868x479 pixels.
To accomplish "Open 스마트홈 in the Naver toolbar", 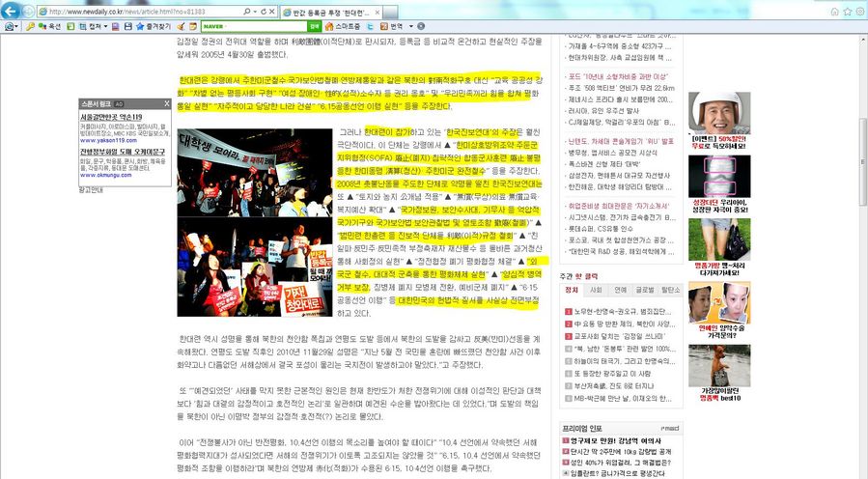I will coord(345,26).
